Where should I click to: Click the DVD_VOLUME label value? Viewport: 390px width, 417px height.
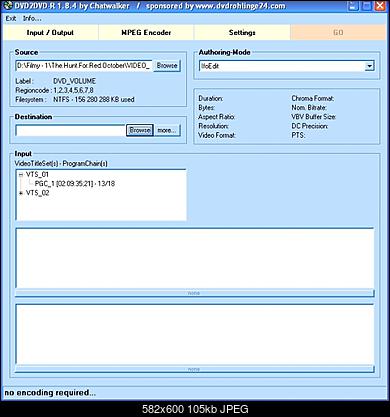point(74,81)
